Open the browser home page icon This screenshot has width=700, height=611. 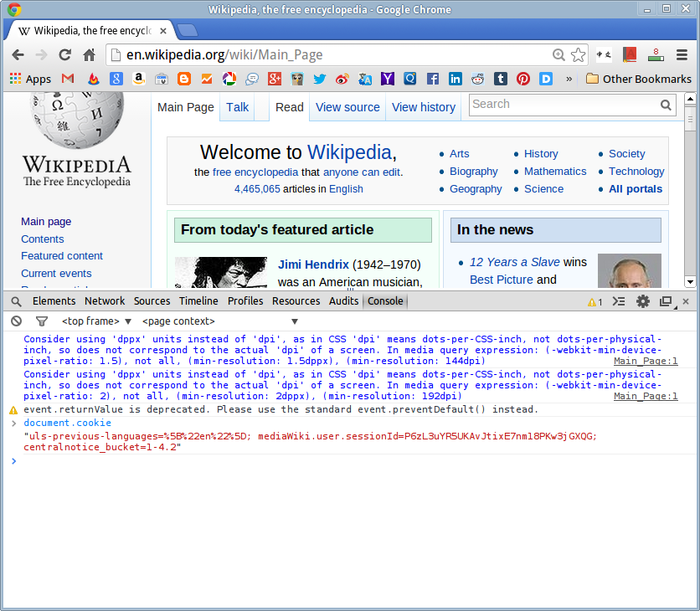click(x=90, y=55)
